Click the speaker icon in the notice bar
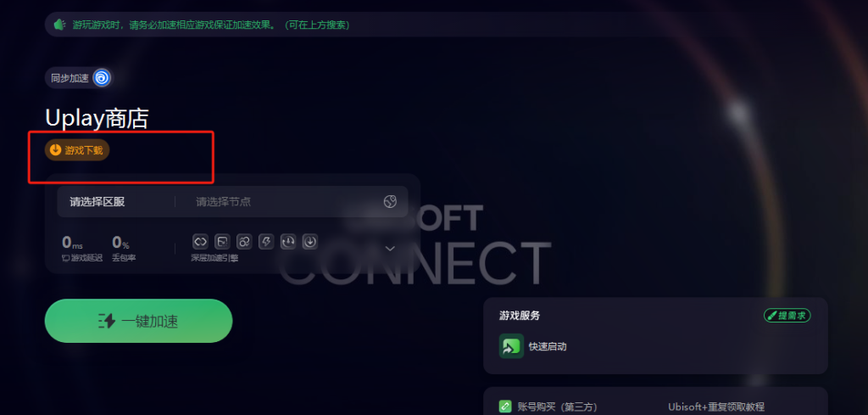The width and height of the screenshot is (868, 415). pyautogui.click(x=60, y=25)
